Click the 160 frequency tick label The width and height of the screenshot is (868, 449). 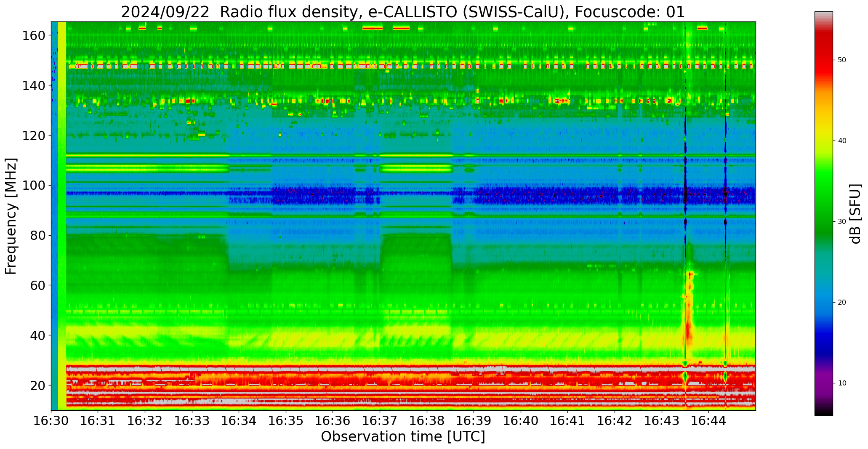[34, 36]
